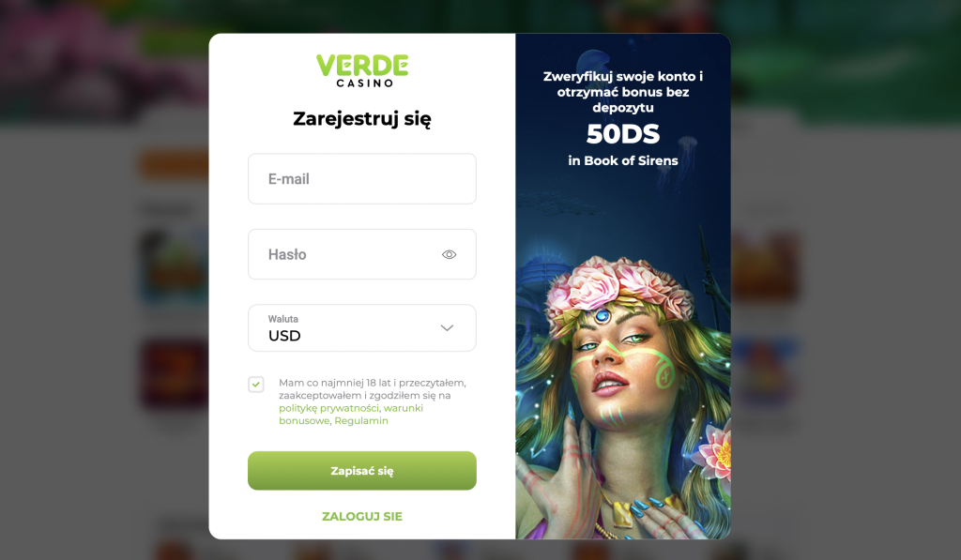Open the Waluta dropdown showing USD

362,327
